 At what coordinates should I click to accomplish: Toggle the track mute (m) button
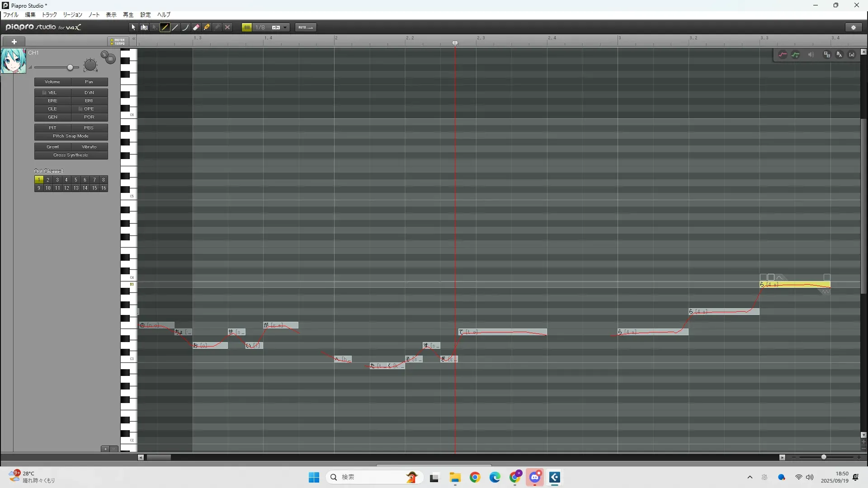[110, 59]
